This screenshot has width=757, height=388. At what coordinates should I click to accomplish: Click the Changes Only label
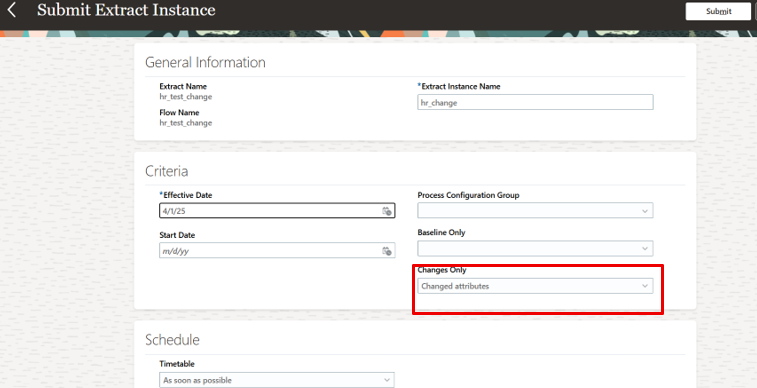point(442,270)
